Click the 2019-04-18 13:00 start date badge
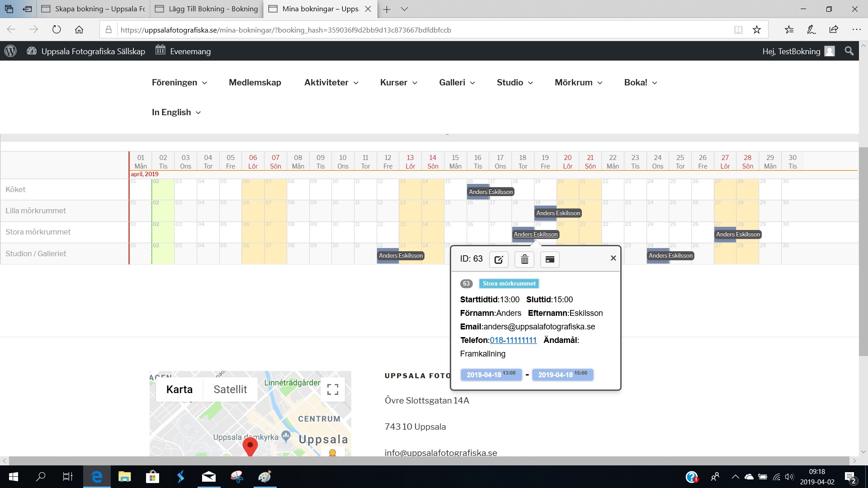Viewport: 868px width, 488px height. click(491, 375)
